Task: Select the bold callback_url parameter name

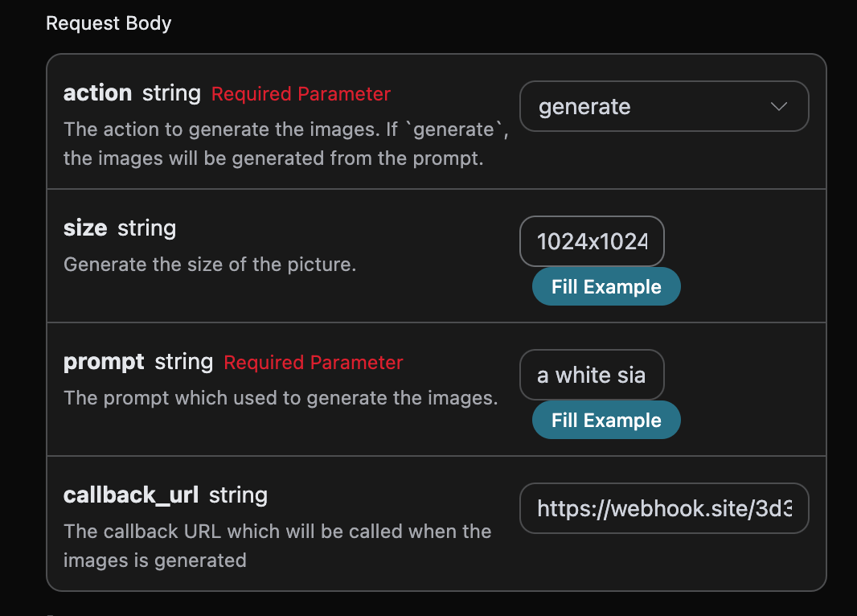Action: [x=131, y=495]
